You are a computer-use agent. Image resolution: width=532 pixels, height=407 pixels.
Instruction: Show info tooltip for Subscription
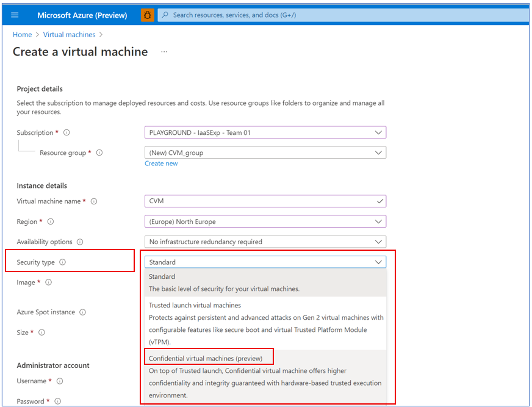click(x=67, y=132)
